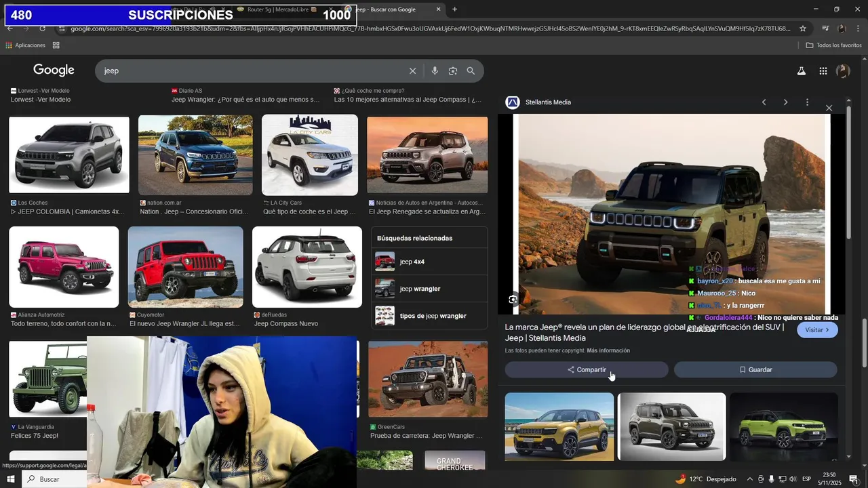Image resolution: width=868 pixels, height=488 pixels.
Task: Click the Compartir button
Action: [587, 370]
